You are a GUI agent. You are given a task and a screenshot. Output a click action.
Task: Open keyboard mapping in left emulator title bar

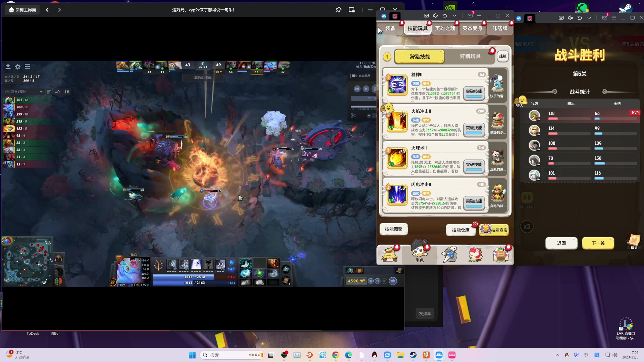[x=426, y=16]
